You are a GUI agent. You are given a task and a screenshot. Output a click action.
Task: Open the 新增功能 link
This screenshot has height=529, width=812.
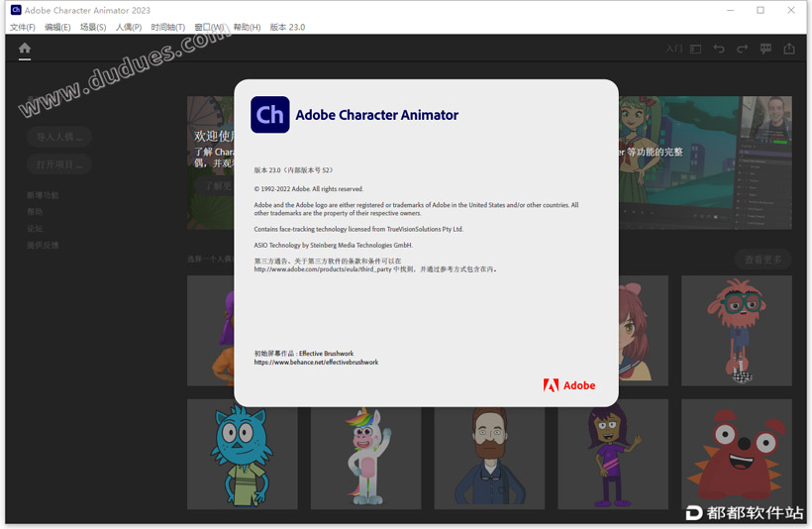point(43,195)
